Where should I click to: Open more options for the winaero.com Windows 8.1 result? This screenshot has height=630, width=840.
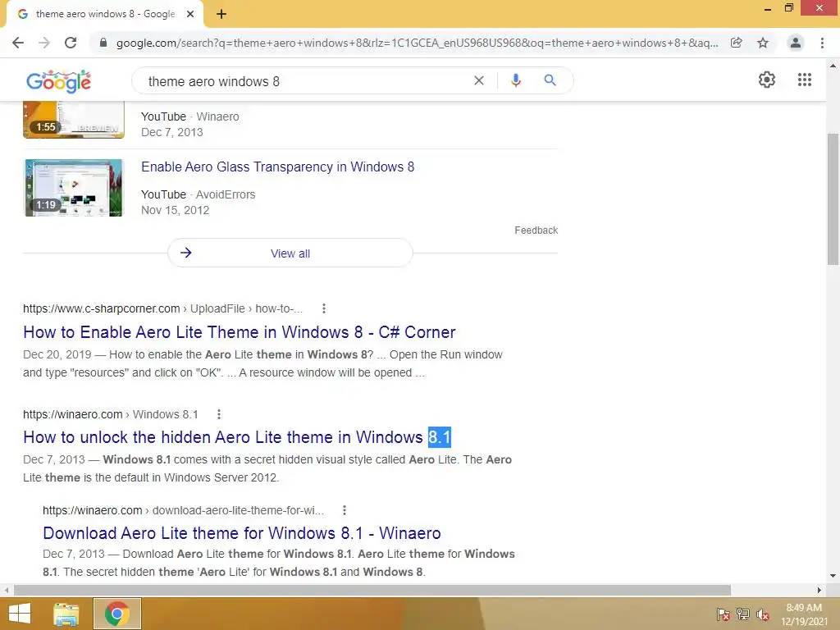[x=218, y=414]
